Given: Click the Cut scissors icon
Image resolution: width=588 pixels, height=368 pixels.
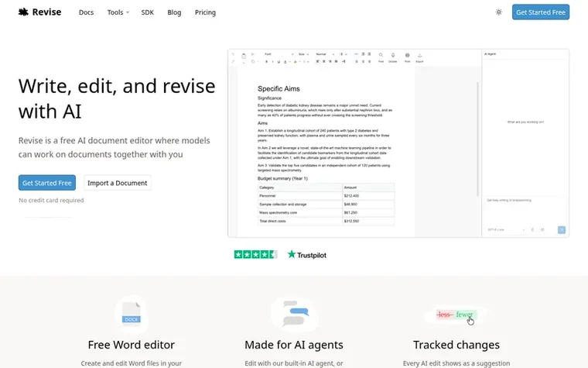Looking at the screenshot, I should point(253,54).
